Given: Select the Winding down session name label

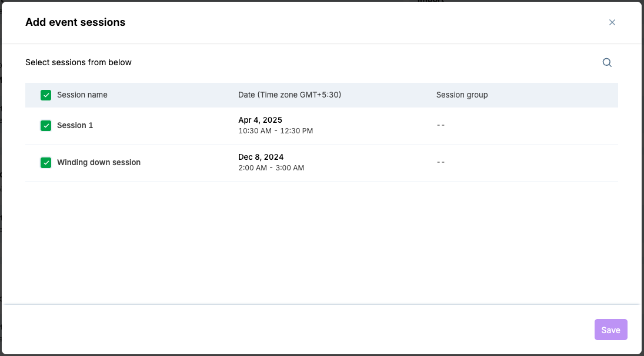Looking at the screenshot, I should [x=99, y=163].
